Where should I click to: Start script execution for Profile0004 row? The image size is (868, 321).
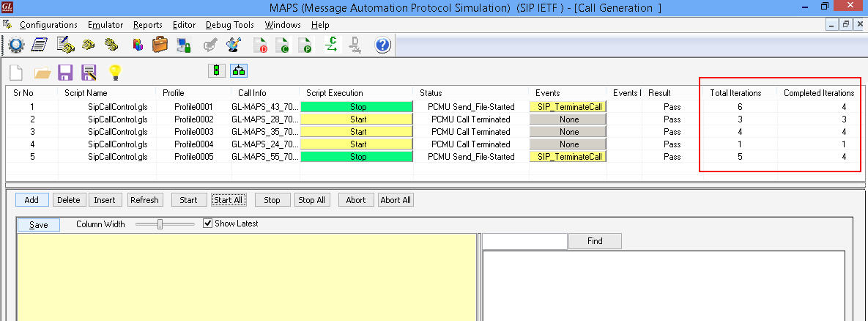[358, 144]
